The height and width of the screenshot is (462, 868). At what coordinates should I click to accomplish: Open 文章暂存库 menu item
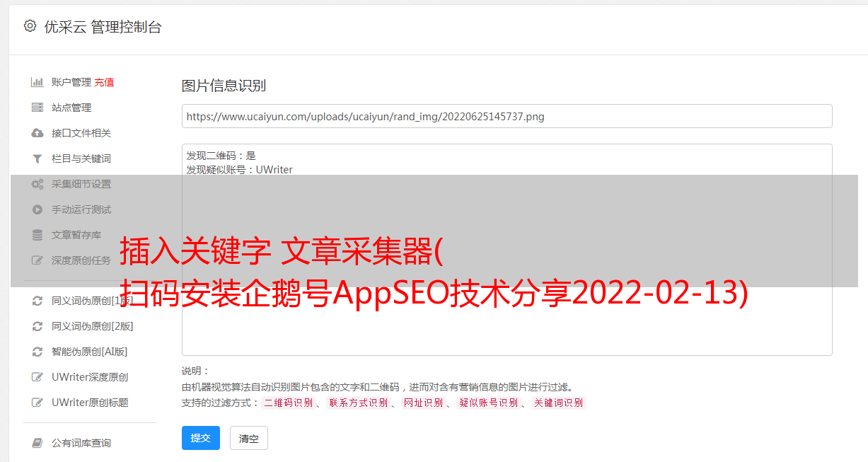click(76, 235)
